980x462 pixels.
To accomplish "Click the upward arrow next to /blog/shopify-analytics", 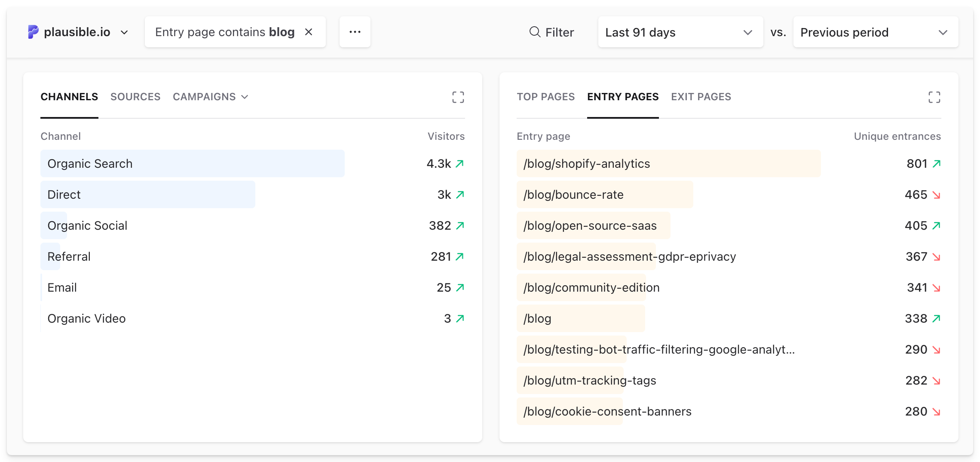I will coord(937,163).
